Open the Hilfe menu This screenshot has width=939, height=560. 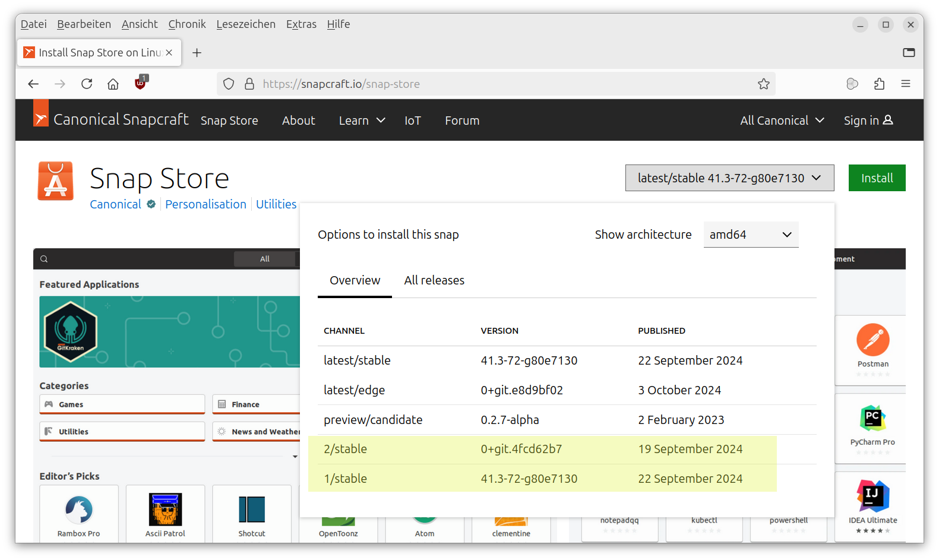click(339, 24)
